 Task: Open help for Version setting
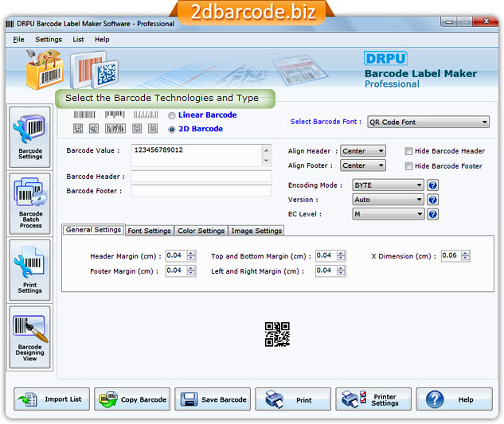(432, 200)
